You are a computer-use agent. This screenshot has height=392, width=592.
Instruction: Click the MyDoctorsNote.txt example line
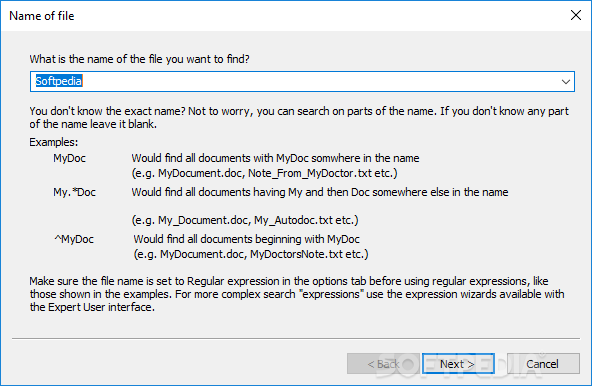click(x=251, y=254)
